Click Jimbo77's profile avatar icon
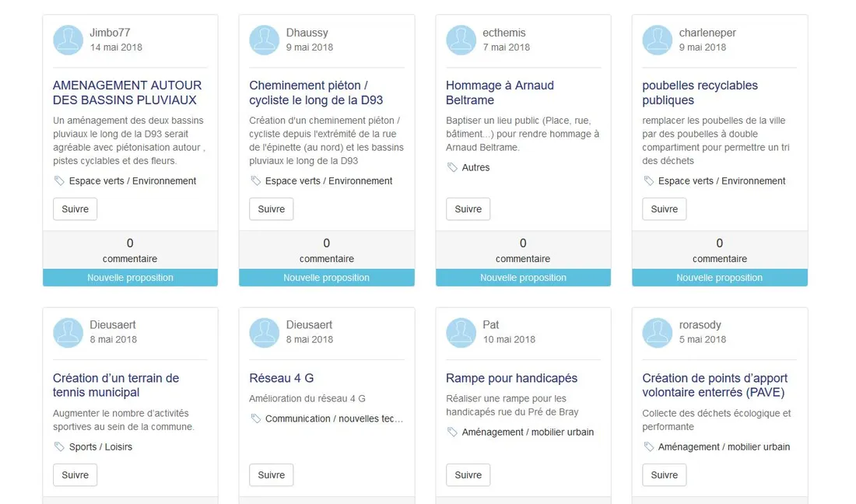 tap(68, 40)
